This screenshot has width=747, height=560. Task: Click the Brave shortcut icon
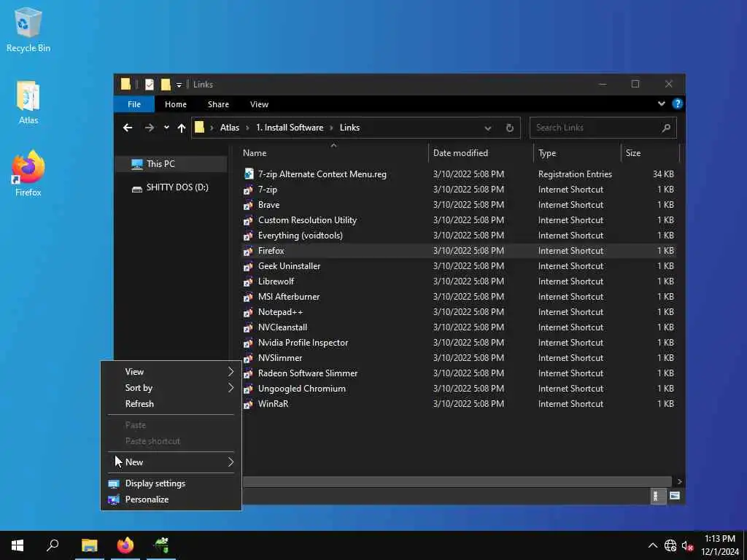click(248, 205)
